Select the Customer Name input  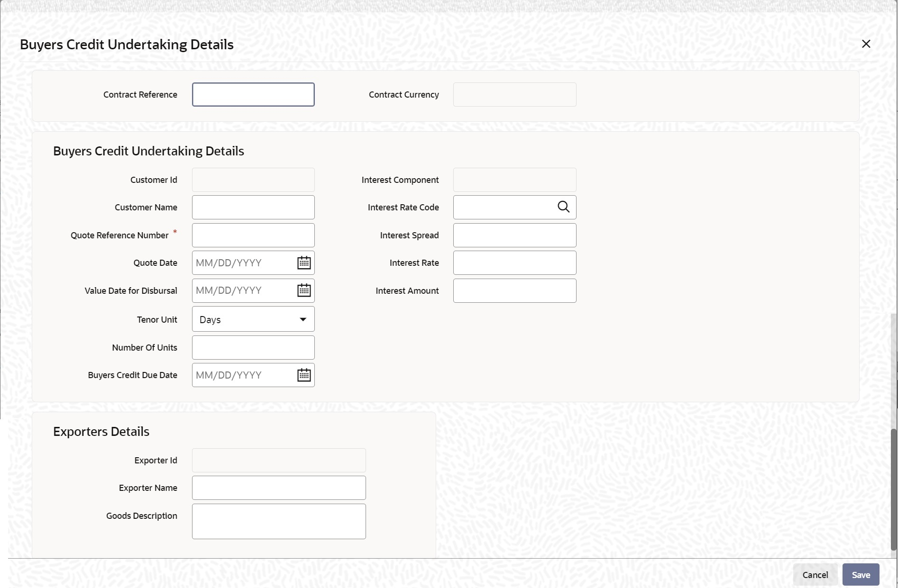pyautogui.click(x=253, y=207)
